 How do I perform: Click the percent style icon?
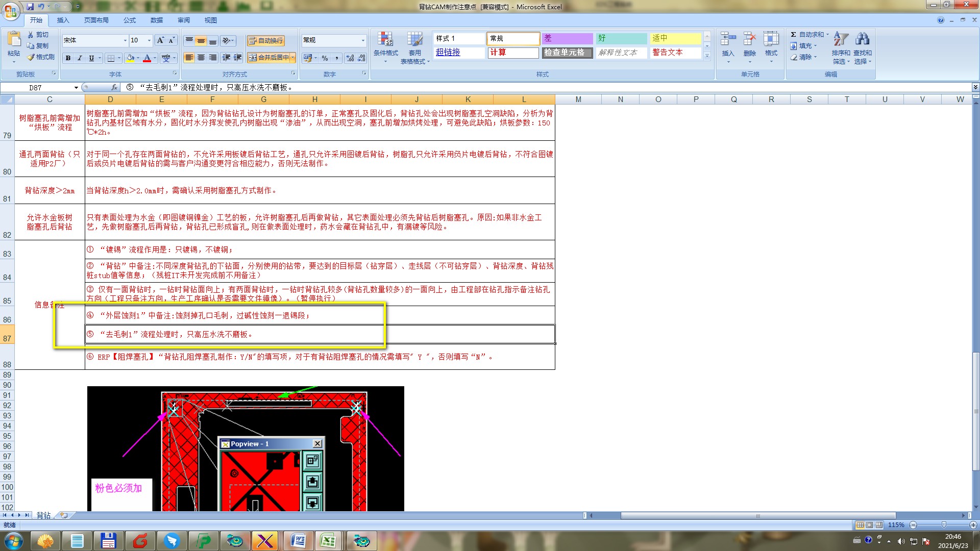(x=325, y=58)
